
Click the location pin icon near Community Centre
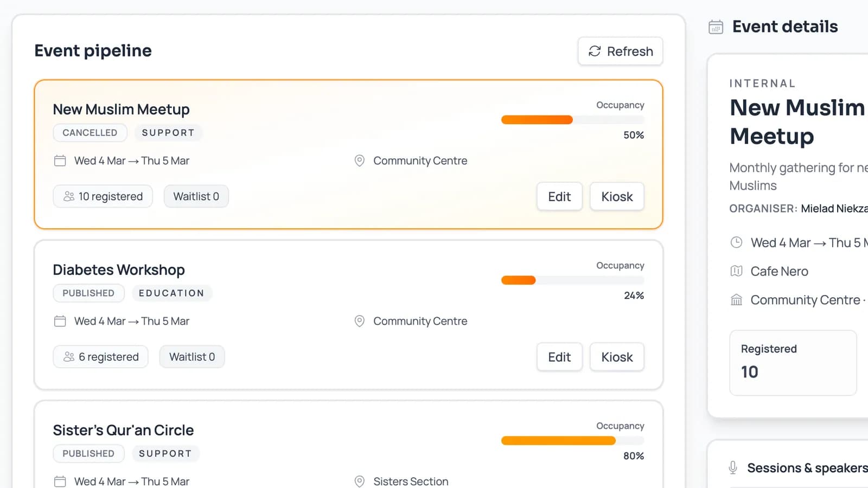[359, 160]
